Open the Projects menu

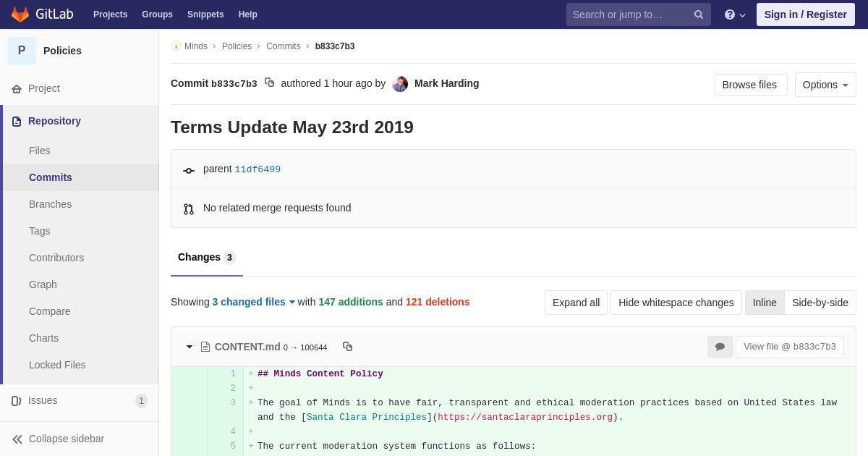(110, 14)
